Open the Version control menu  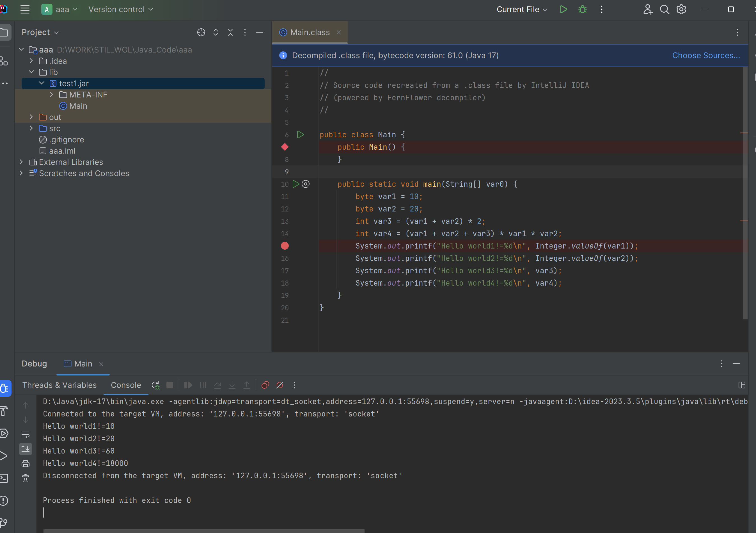point(120,9)
